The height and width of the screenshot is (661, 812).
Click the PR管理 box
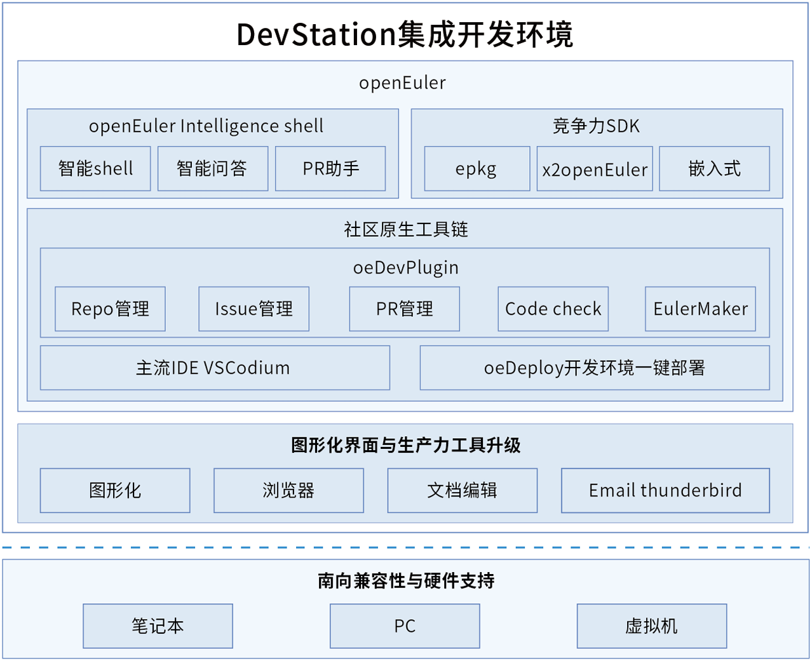405,309
